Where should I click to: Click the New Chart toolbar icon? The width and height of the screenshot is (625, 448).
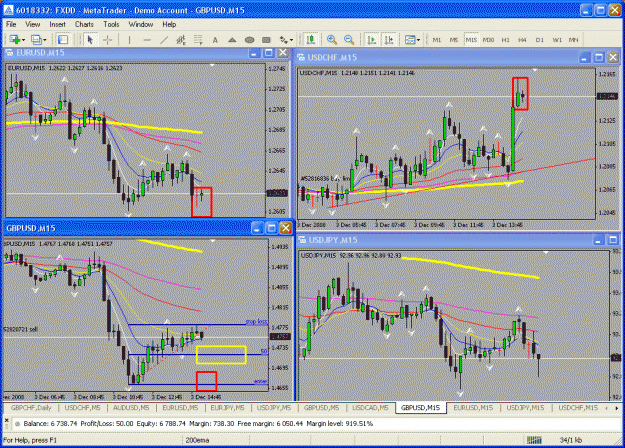coord(15,39)
